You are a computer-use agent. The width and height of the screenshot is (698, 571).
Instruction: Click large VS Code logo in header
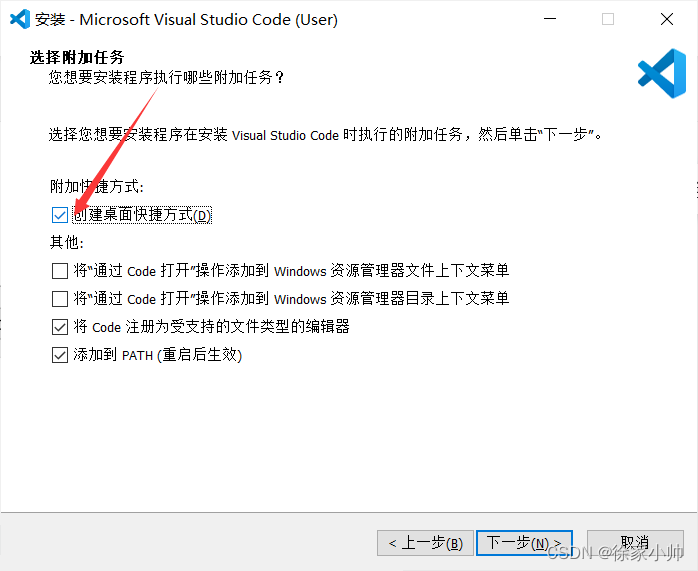click(x=661, y=73)
